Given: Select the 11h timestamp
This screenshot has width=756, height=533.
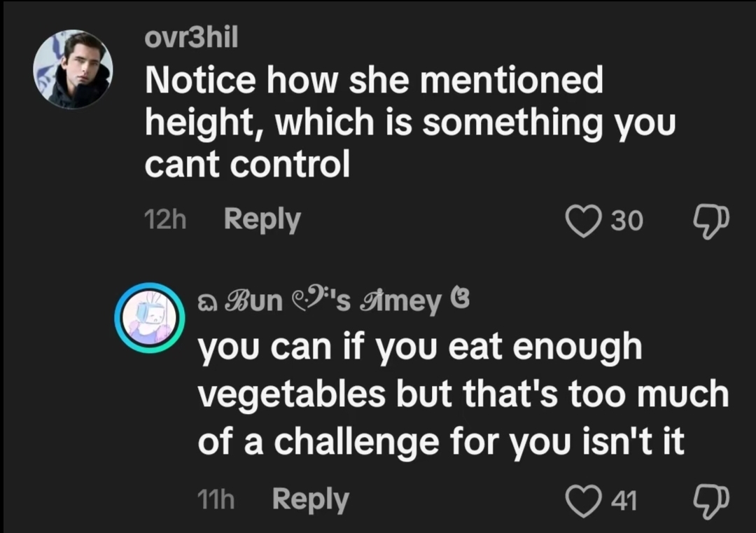Looking at the screenshot, I should point(216,499).
